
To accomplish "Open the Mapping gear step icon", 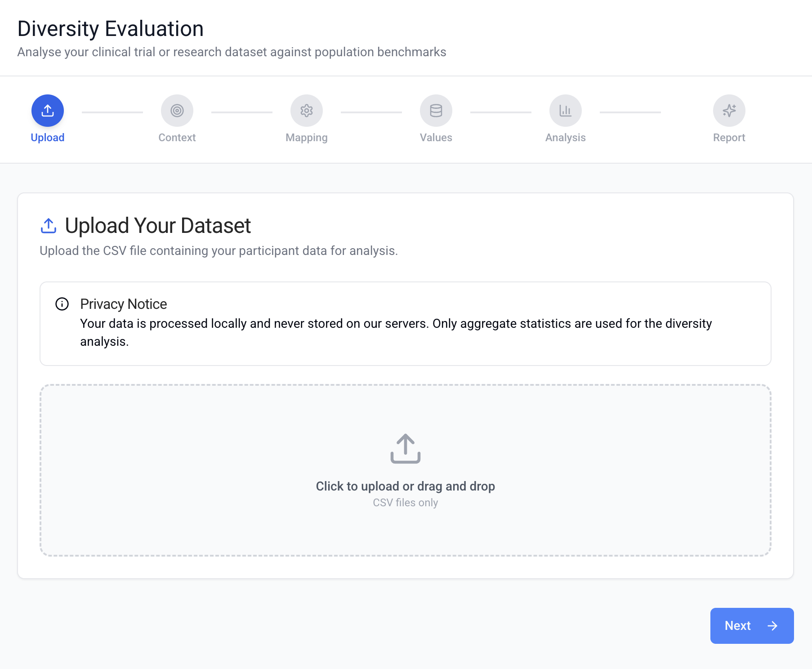I will click(307, 111).
